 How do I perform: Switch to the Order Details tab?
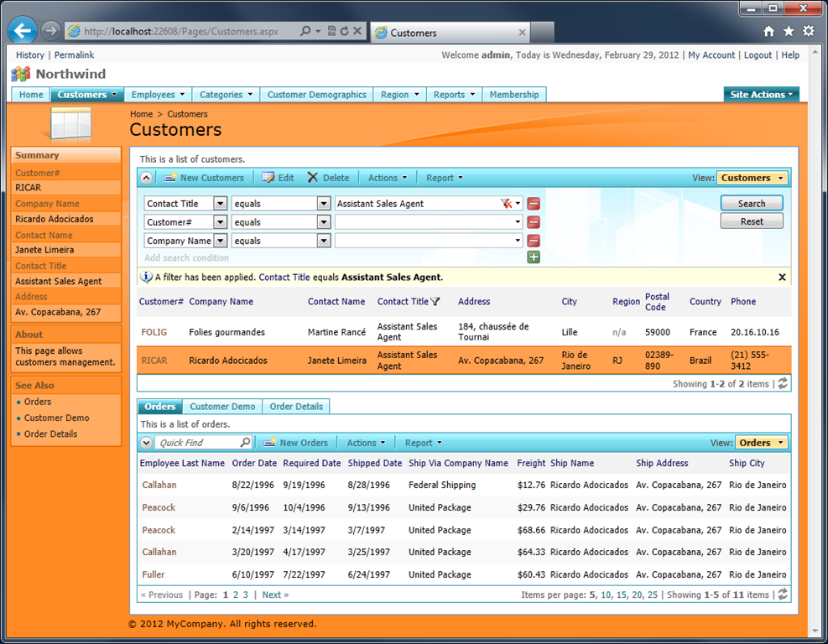(296, 407)
